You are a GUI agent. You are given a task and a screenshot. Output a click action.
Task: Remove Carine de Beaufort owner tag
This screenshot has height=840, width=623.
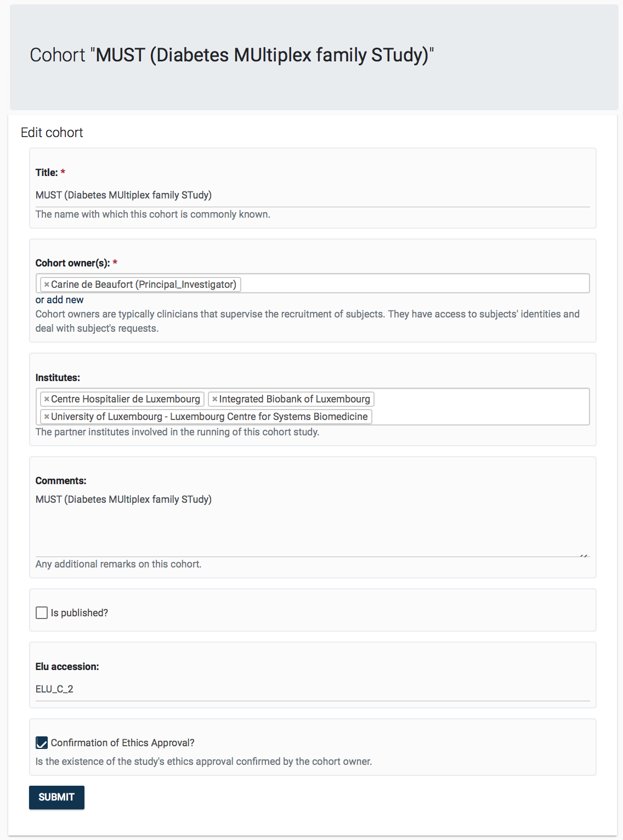(47, 285)
